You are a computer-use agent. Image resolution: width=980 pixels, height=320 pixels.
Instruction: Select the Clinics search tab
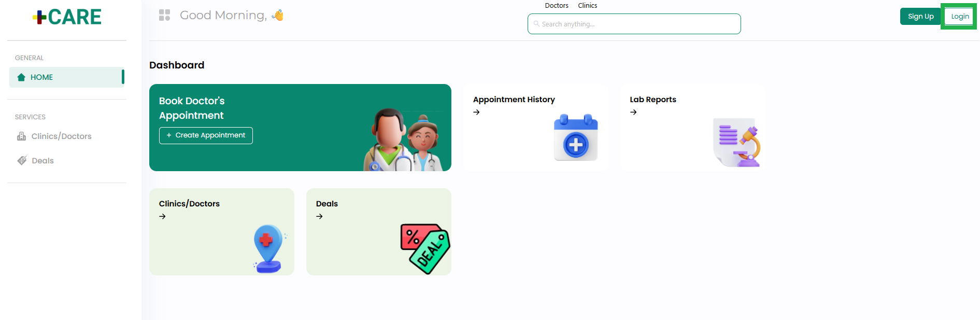click(587, 6)
